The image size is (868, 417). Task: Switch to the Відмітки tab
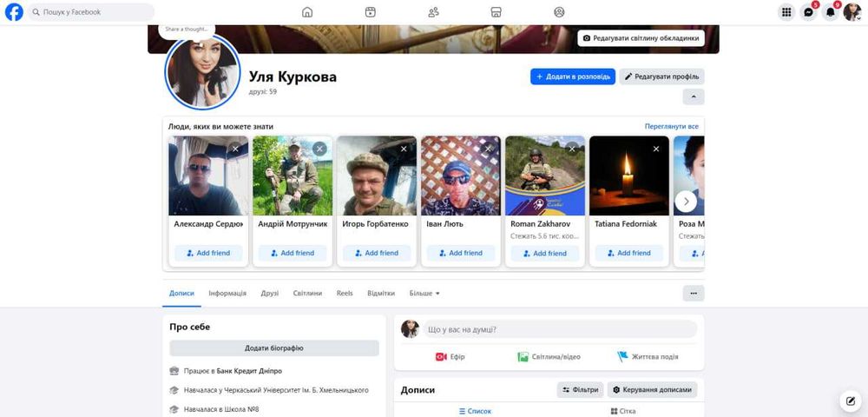(381, 294)
